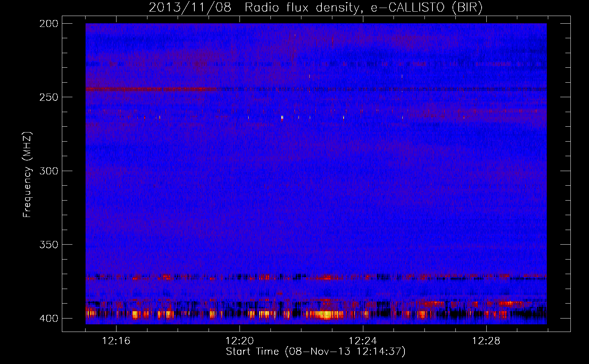This screenshot has width=589, height=364.
Task: Click the "Start Time (08-Nov-13 12:14:37)" label
Action: coord(316,352)
